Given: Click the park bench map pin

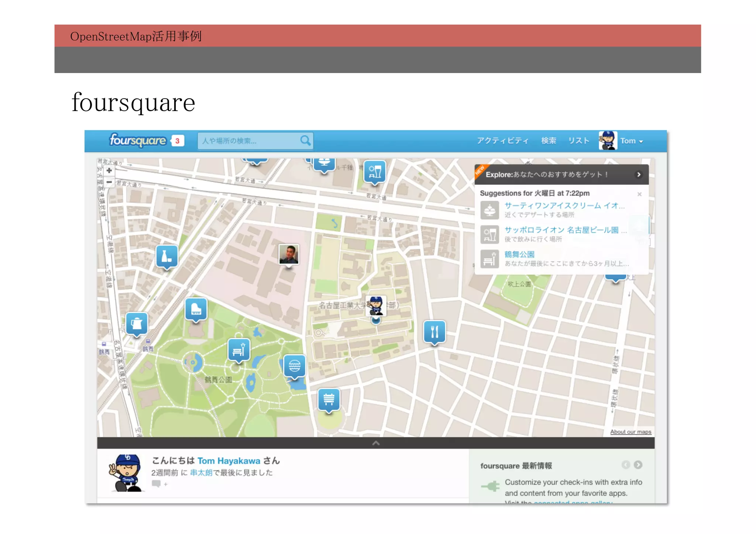Looking at the screenshot, I should click(x=239, y=351).
